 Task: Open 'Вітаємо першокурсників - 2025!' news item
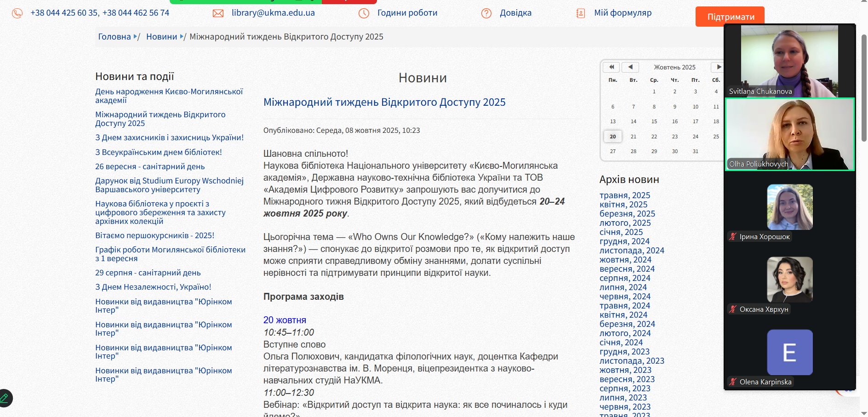154,235
